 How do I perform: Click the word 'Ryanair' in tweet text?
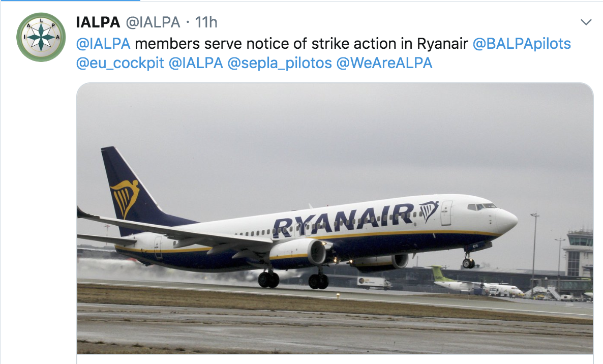[x=442, y=44]
